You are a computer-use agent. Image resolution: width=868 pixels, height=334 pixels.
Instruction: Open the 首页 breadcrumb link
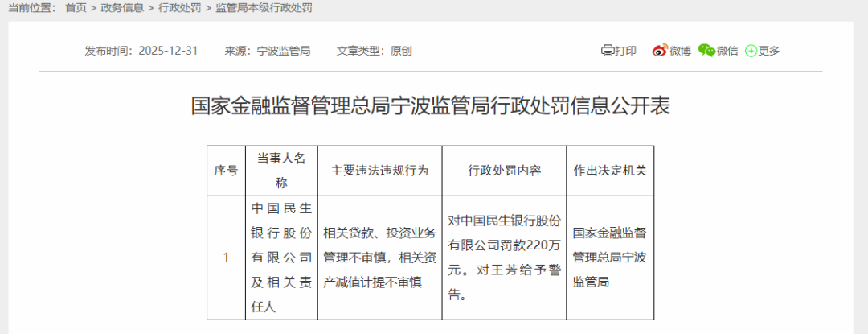76,8
